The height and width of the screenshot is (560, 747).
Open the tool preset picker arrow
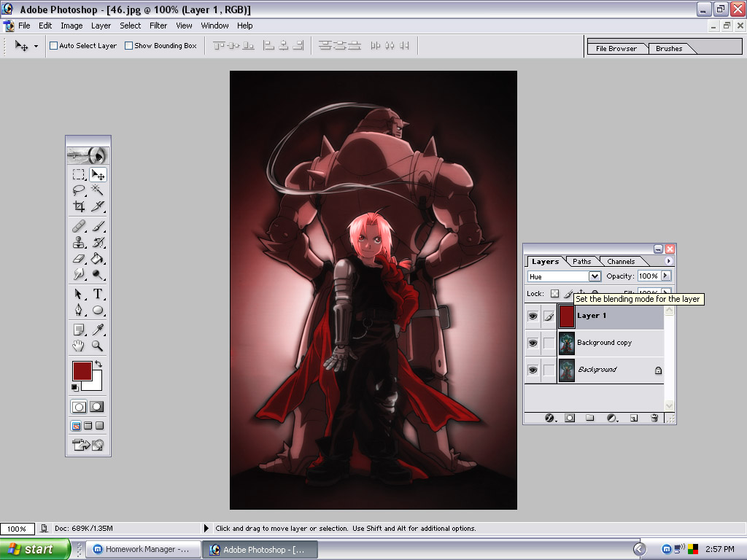pos(36,46)
